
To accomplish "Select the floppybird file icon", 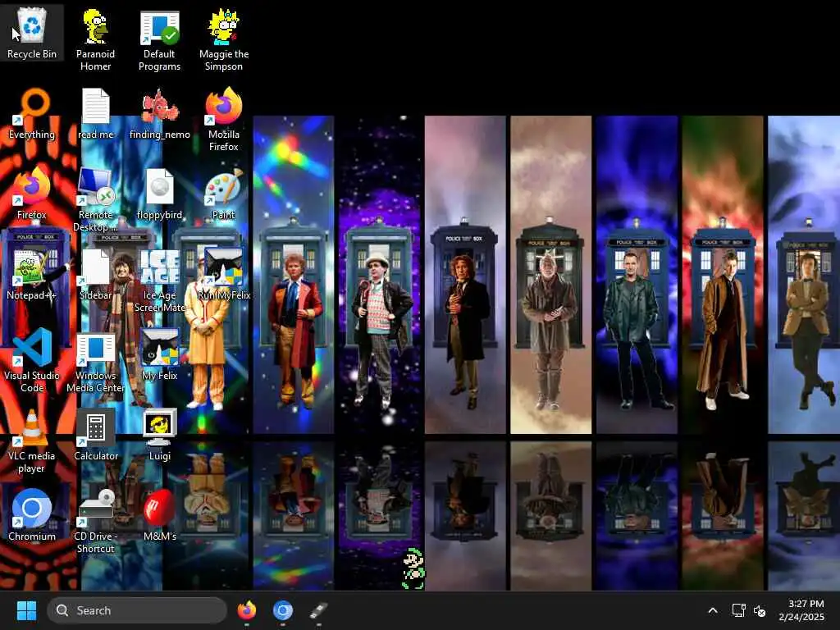I will point(159,194).
